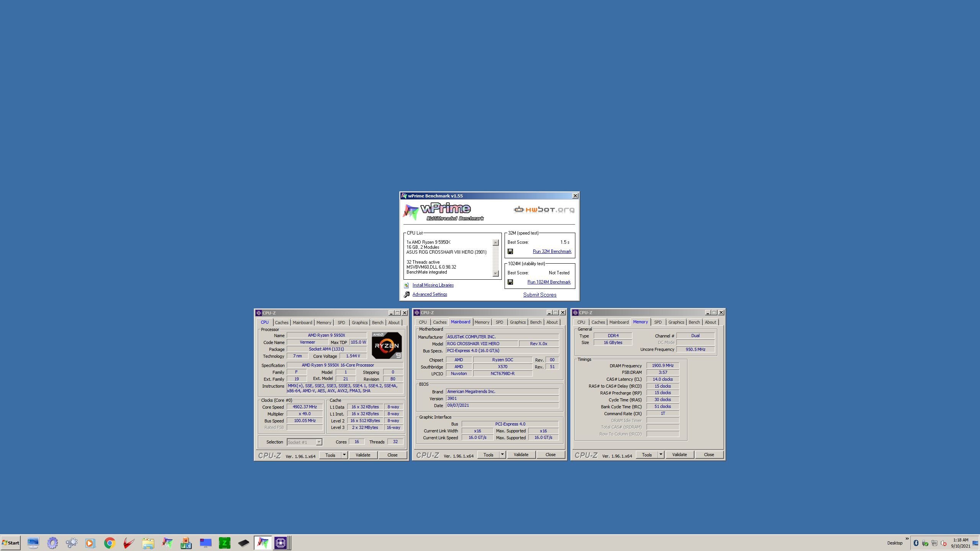
Task: Click the Show Desktop icon by the clock
Action: tap(975, 543)
